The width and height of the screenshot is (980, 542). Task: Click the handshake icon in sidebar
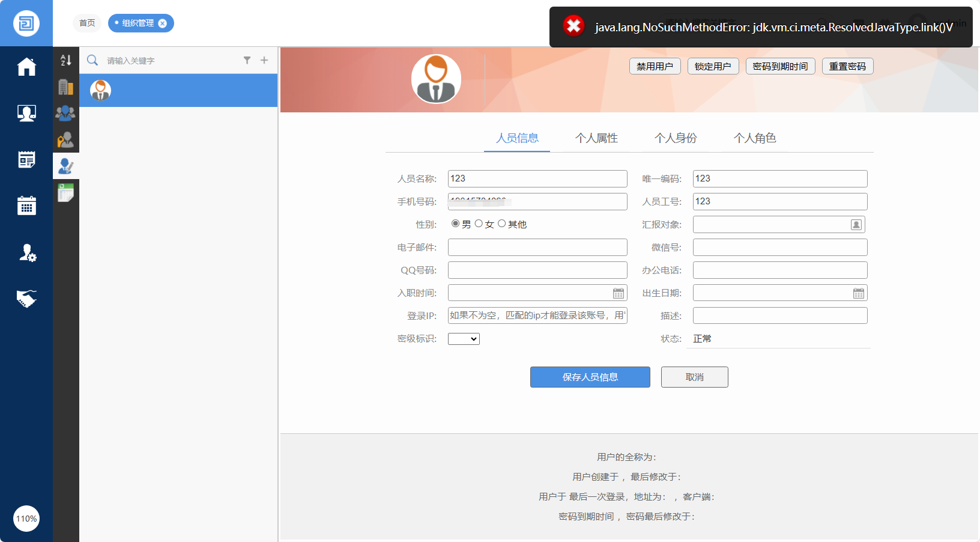click(26, 298)
